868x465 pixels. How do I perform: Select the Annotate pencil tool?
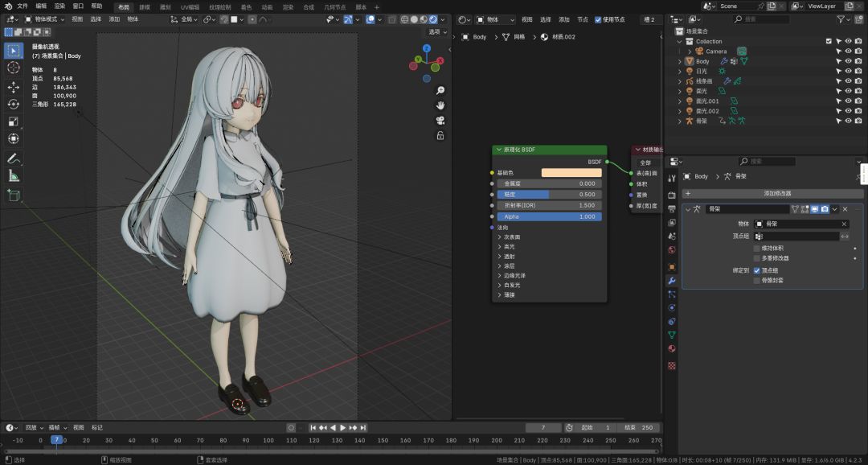tap(14, 158)
